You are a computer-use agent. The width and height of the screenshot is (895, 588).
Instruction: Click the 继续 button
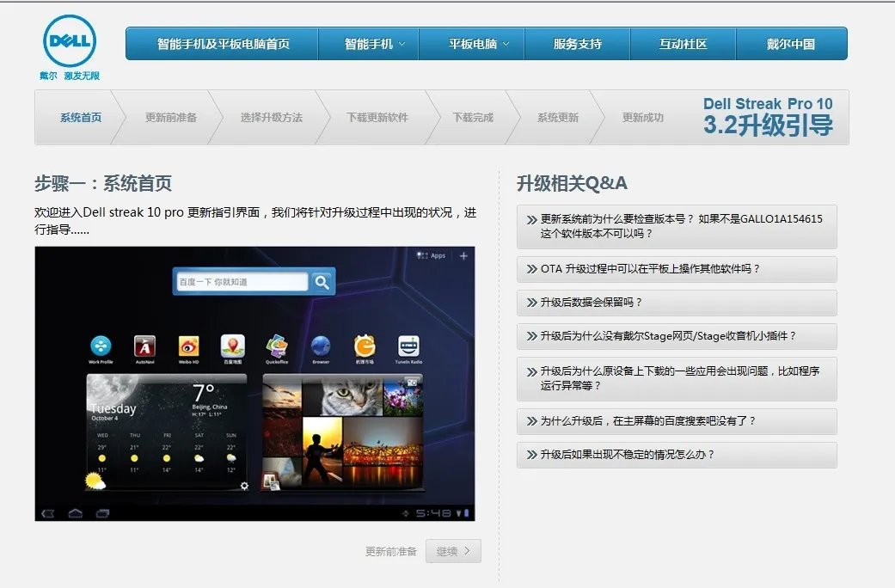click(x=453, y=551)
